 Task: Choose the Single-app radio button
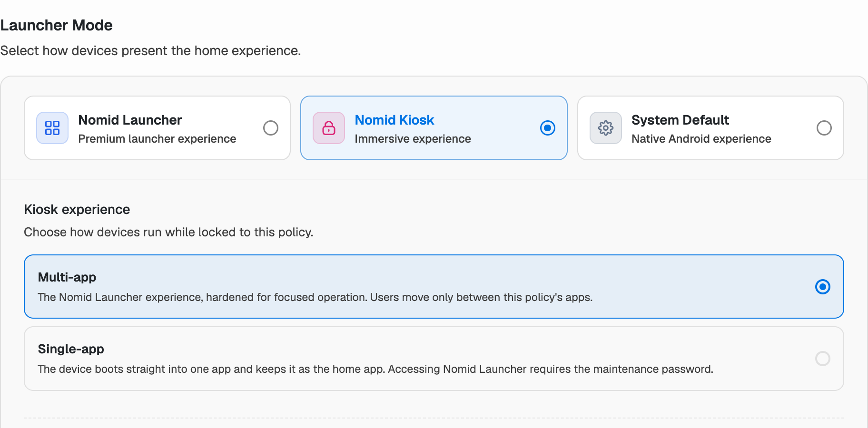point(823,359)
